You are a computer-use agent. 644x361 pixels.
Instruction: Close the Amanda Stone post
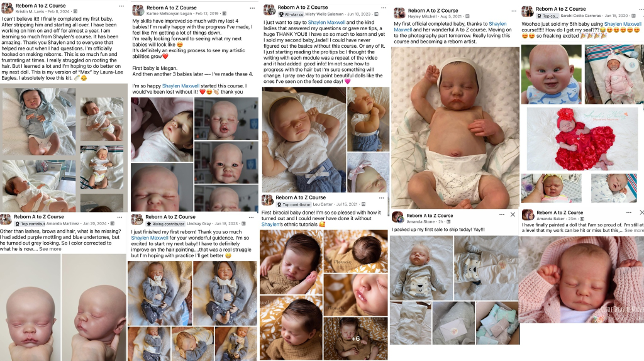(x=513, y=214)
